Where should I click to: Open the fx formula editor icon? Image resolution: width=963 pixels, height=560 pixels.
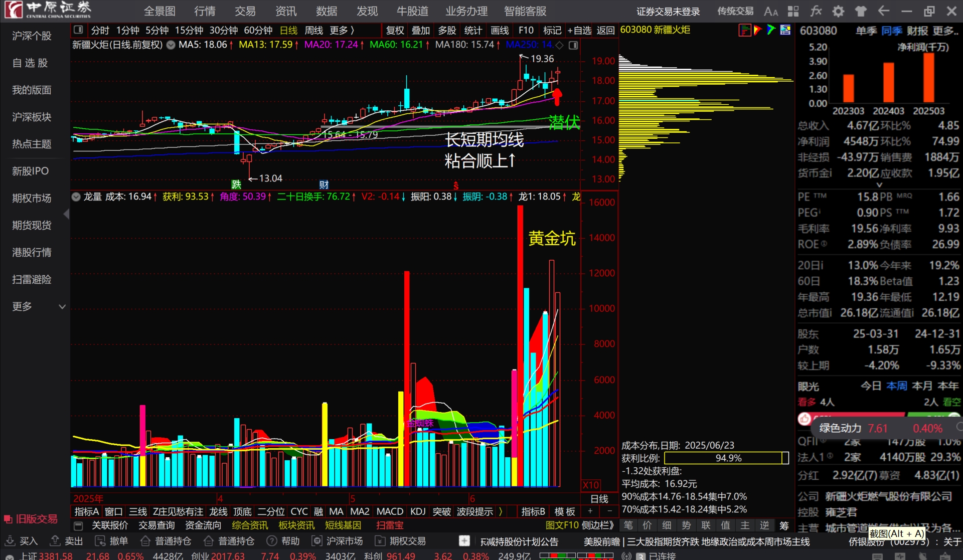coord(816,11)
